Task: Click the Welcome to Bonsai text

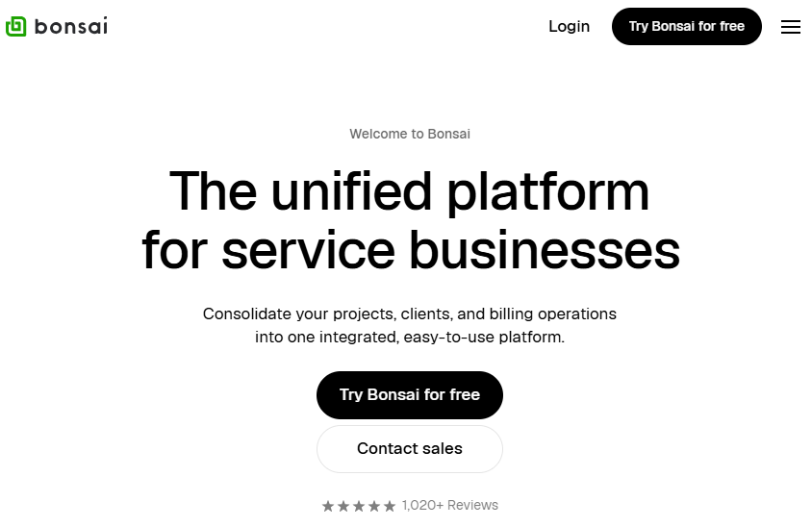Action: tap(410, 134)
